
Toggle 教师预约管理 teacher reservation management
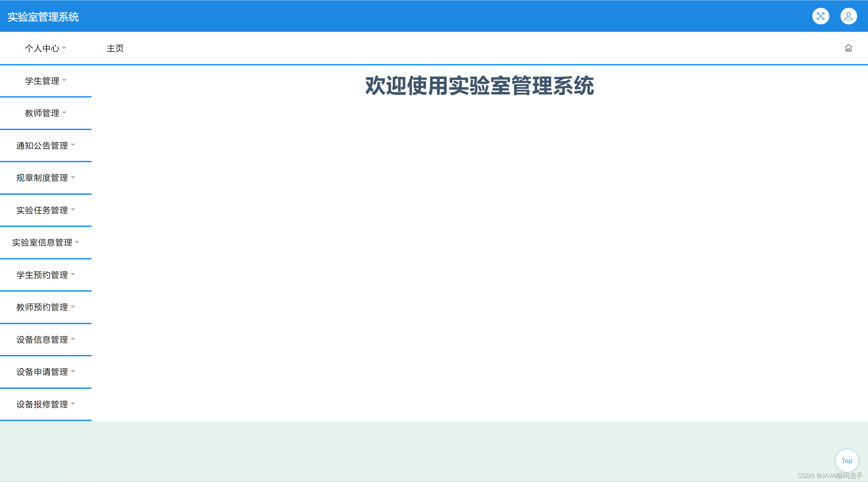(44, 307)
